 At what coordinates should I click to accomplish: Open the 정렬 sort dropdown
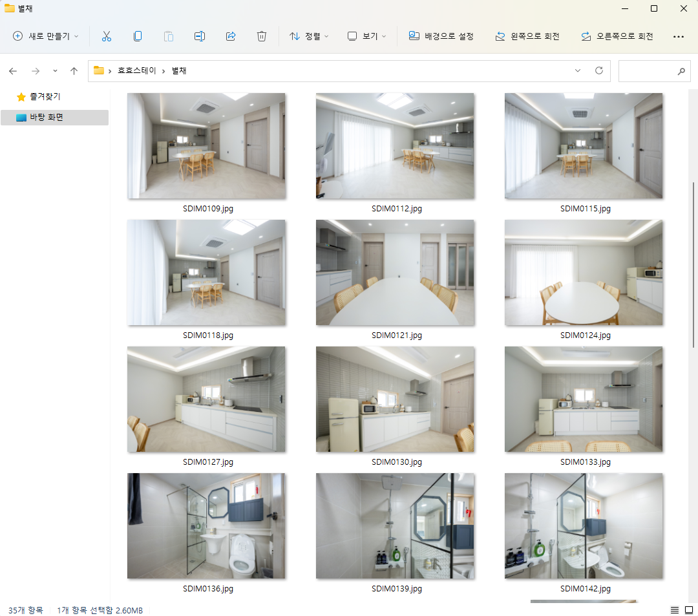(309, 36)
